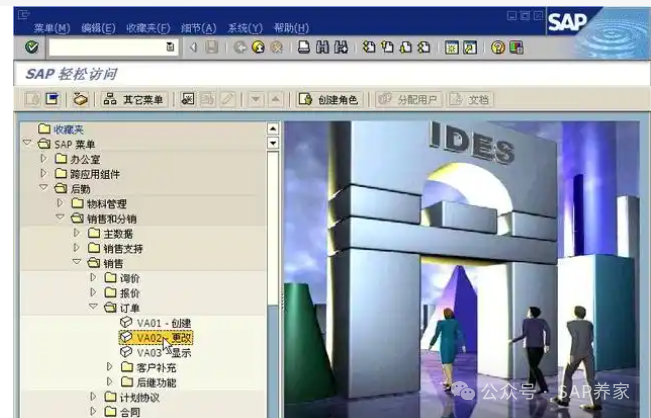Image resolution: width=651 pixels, height=418 pixels.
Task: Click the Create New Session icon
Action: (452, 47)
